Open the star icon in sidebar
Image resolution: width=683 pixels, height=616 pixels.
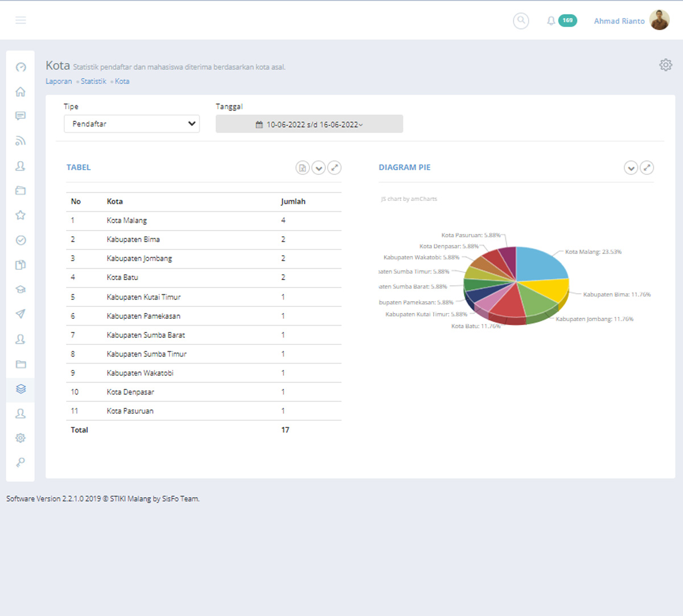click(20, 215)
